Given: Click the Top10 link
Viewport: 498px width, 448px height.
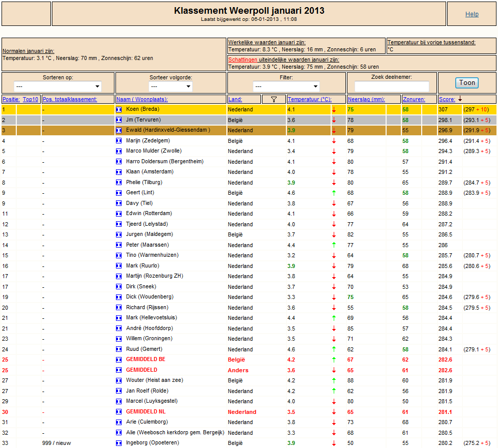Looking at the screenshot, I should click(31, 99).
